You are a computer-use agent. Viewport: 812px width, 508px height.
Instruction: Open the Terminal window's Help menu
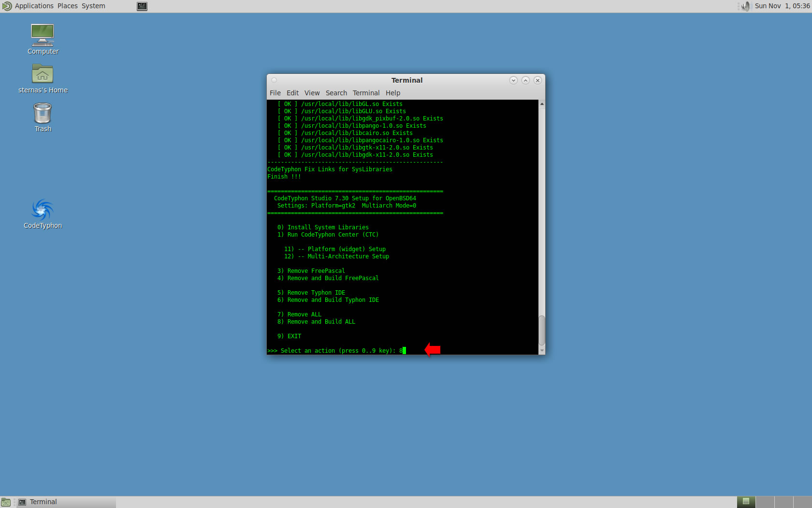(393, 93)
